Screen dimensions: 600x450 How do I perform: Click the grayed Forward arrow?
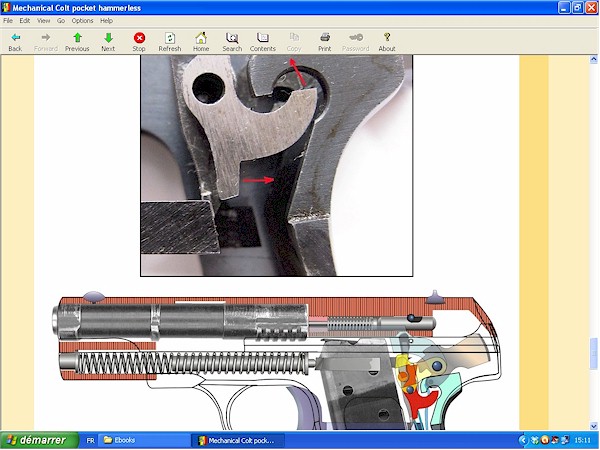click(46, 42)
